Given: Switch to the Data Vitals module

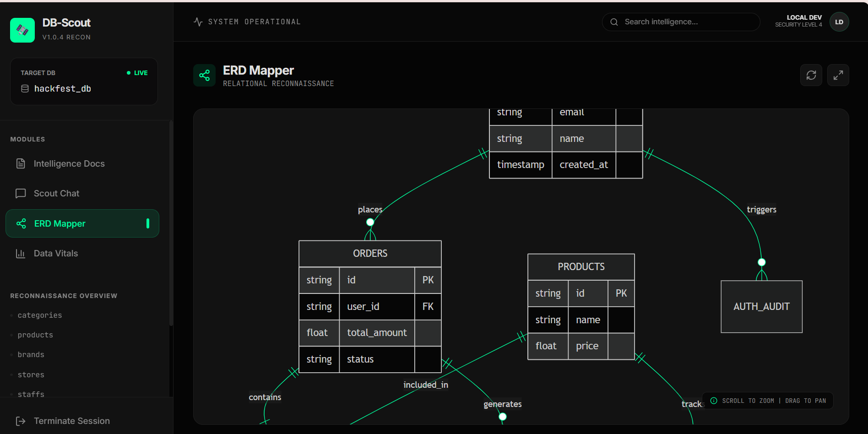Looking at the screenshot, I should [55, 253].
